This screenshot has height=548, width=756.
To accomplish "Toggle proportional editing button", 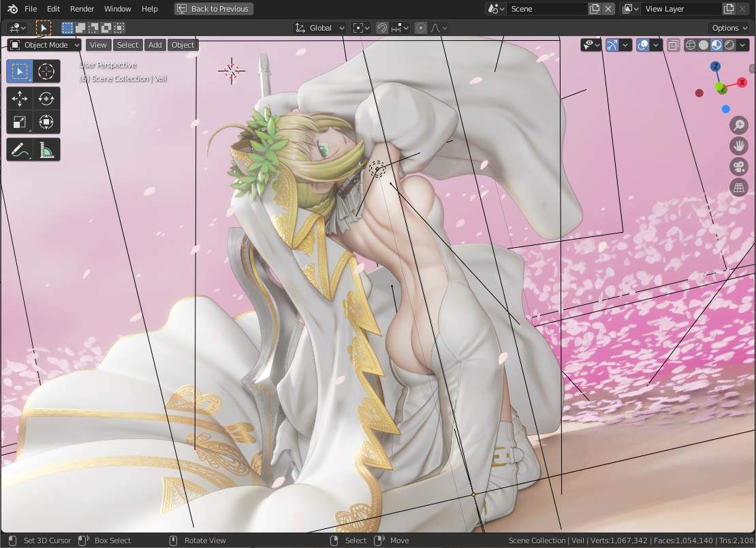I will coord(420,28).
